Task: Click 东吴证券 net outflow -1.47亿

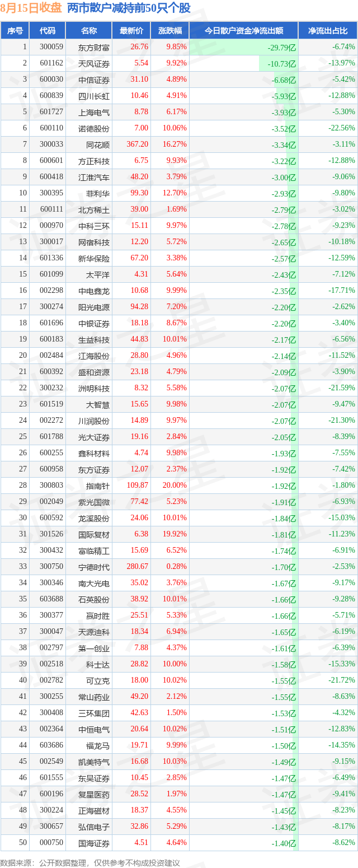Action: (x=284, y=778)
